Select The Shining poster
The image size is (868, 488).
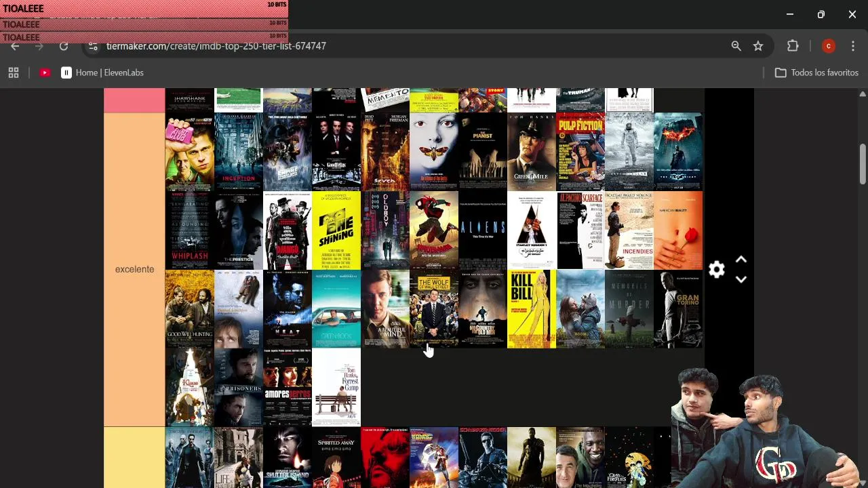(x=336, y=230)
